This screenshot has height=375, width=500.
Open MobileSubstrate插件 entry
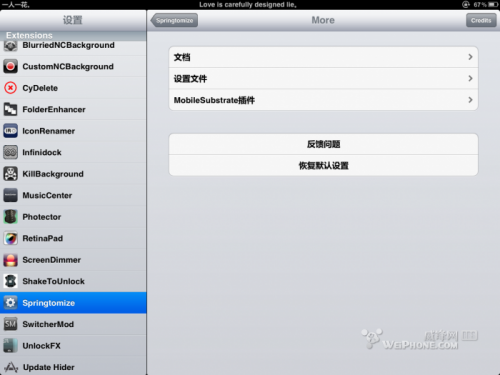click(323, 100)
